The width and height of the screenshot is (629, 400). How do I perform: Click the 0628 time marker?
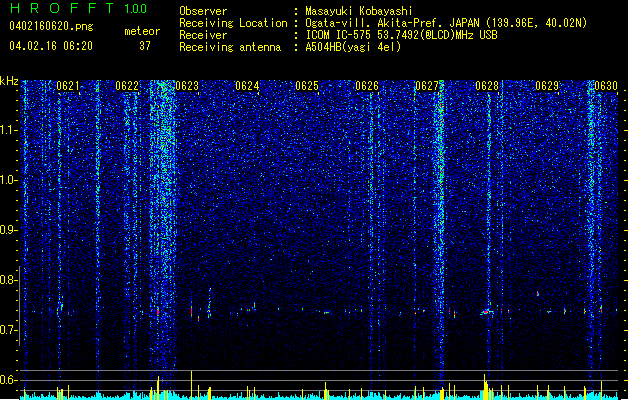click(487, 86)
